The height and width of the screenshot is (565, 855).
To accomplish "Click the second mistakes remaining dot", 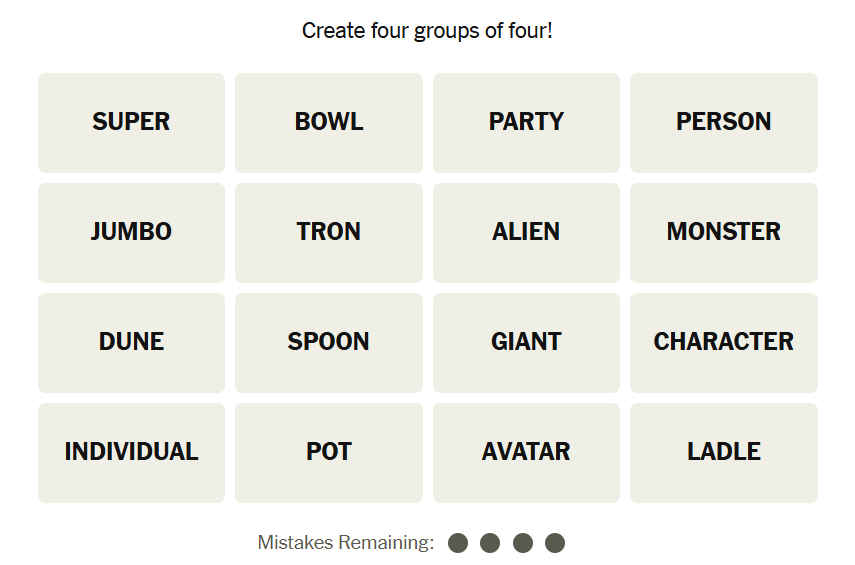I will tap(490, 543).
